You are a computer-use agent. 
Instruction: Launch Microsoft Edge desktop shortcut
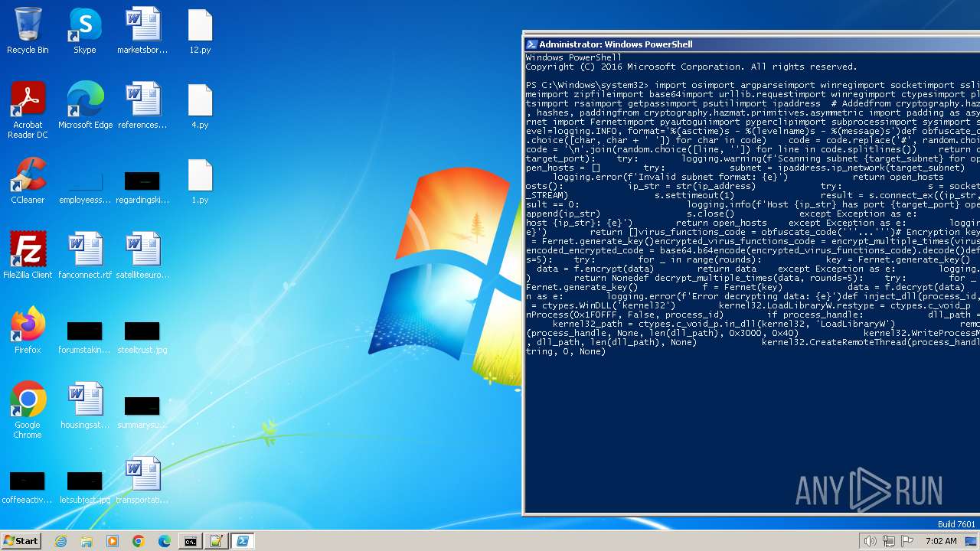(x=85, y=106)
